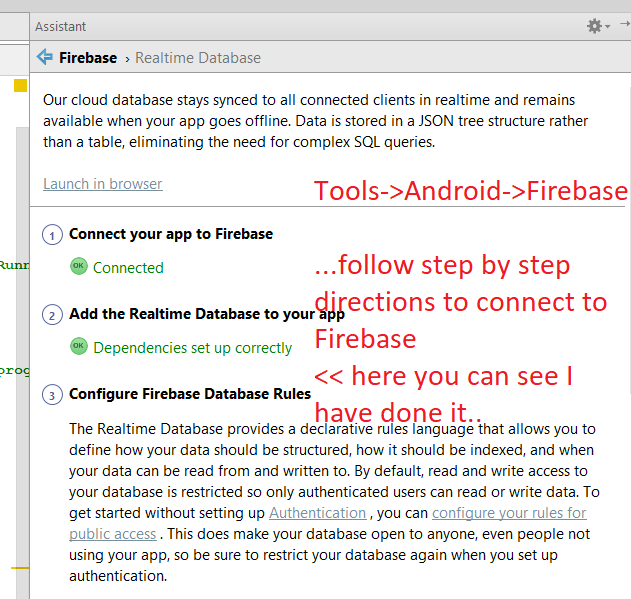This screenshot has height=599, width=631.
Task: Click the hide panel arrow icon
Action: (625, 26)
